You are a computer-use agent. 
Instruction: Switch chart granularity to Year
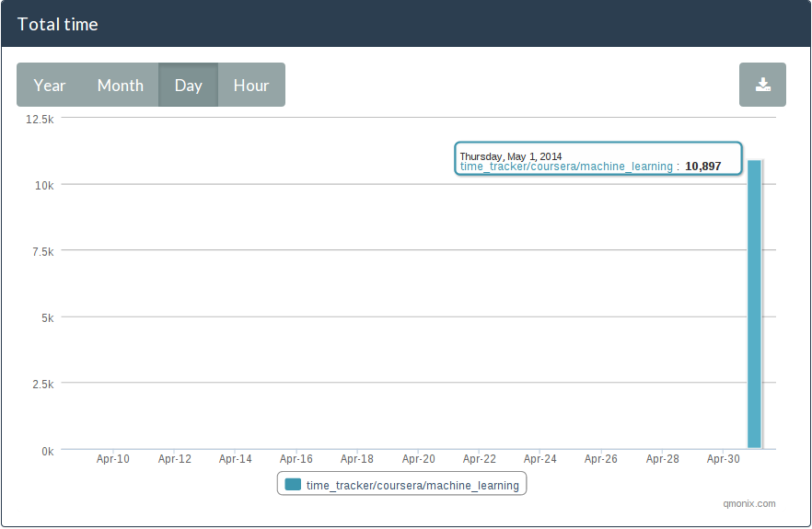tap(50, 85)
